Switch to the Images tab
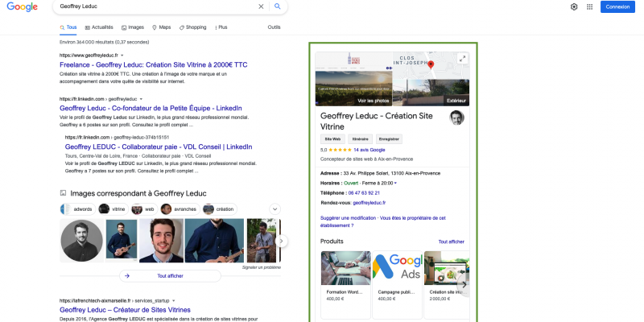This screenshot has height=322, width=644. point(133,27)
